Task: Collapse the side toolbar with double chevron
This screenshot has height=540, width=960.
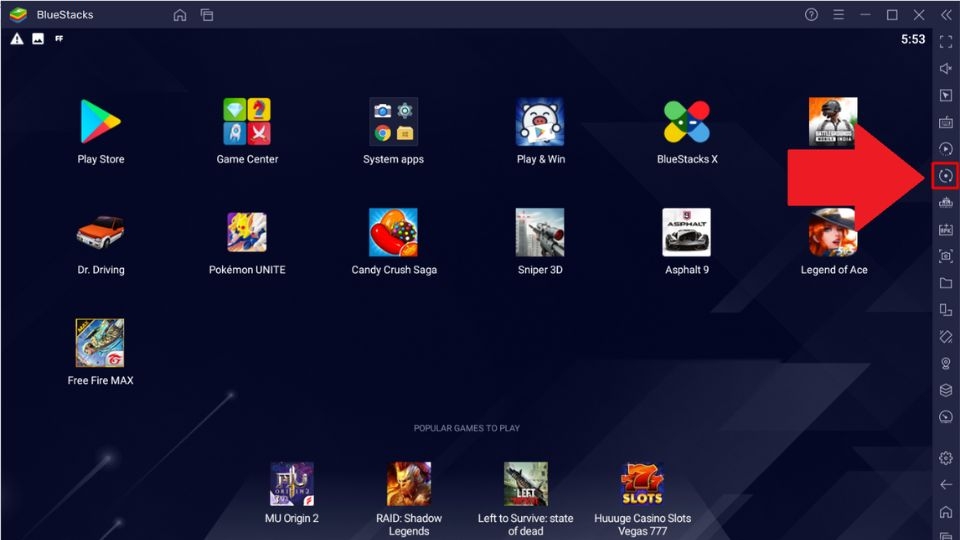Action: click(946, 15)
